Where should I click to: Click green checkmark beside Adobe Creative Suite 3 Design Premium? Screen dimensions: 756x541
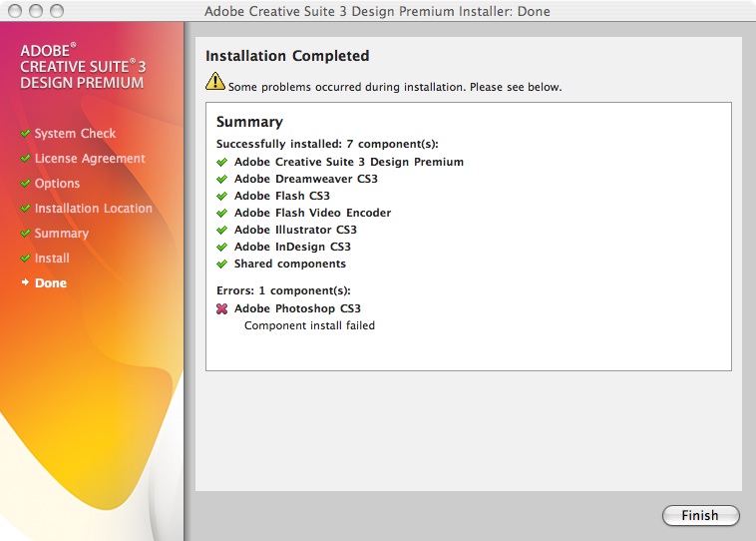[221, 162]
